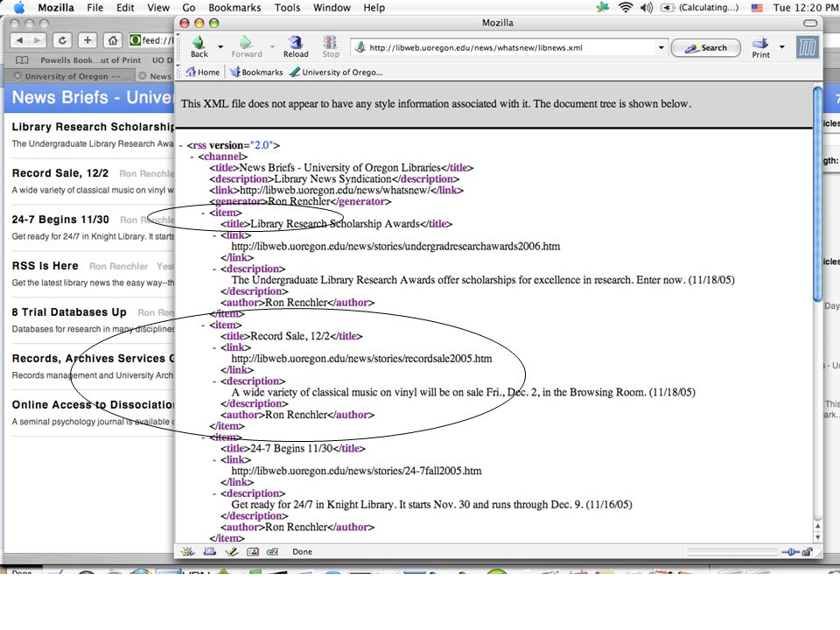Open the Bookmarks menu in the menu bar
Viewport: 840px width, 630px height.
(234, 8)
